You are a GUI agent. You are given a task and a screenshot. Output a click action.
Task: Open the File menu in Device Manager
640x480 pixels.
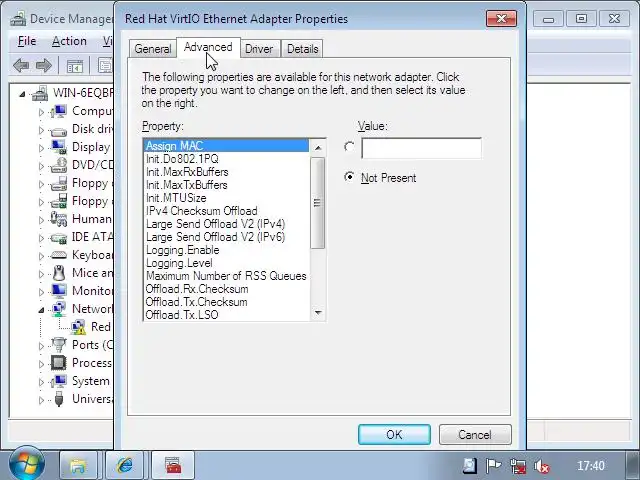(x=27, y=41)
